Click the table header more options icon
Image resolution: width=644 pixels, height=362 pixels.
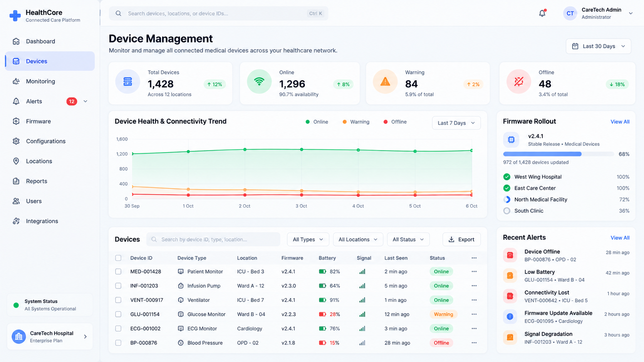pos(474,258)
